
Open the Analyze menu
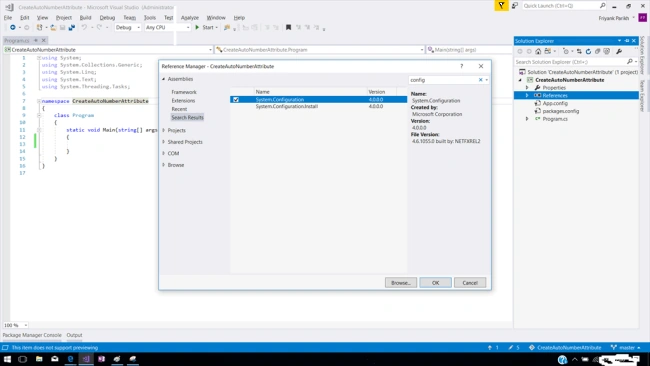point(189,18)
